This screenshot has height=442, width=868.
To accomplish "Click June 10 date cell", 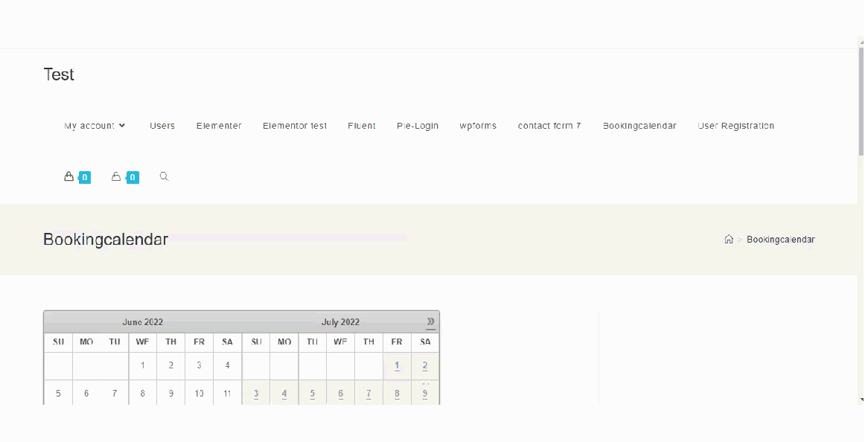I will pyautogui.click(x=200, y=394).
